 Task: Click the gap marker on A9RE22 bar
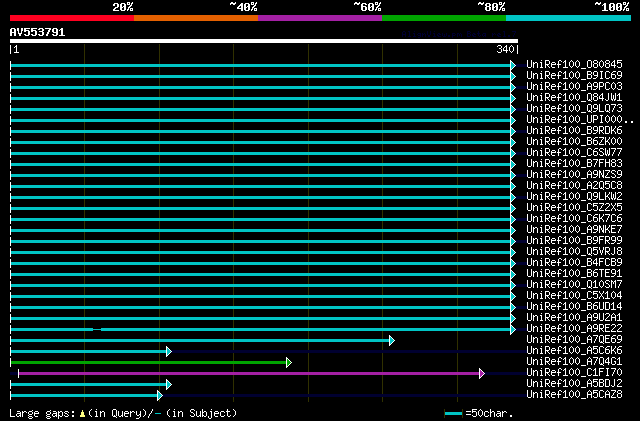[x=97, y=329]
